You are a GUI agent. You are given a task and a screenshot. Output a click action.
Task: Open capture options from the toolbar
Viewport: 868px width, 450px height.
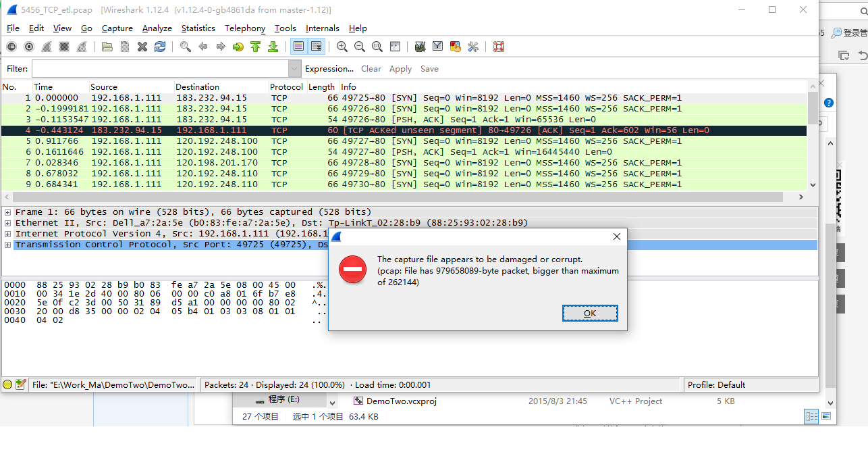(29, 47)
